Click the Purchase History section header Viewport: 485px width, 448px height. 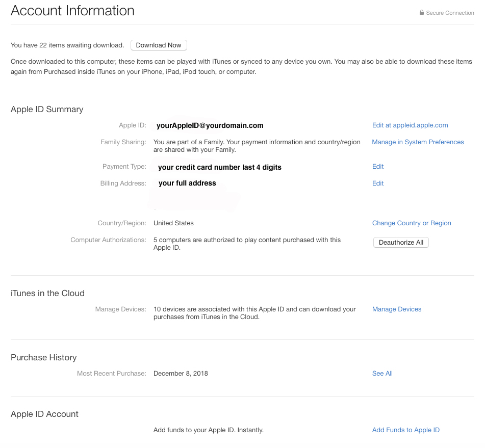point(43,357)
